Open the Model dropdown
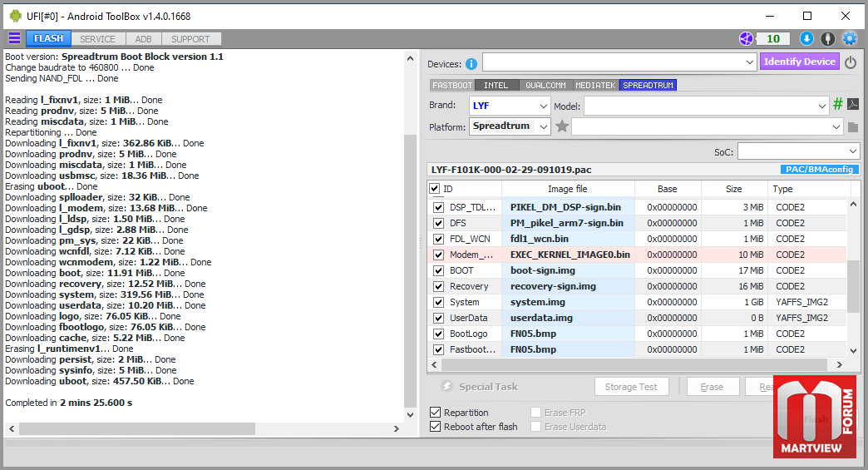868x470 pixels. click(707, 106)
